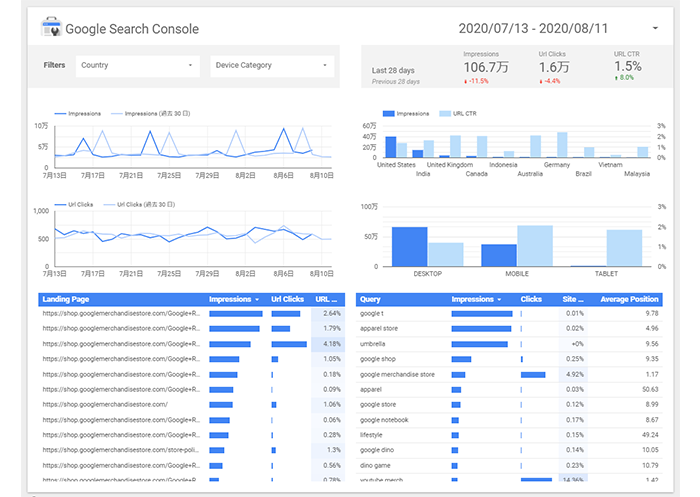The height and width of the screenshot is (497, 700).
Task: Click the United States impressions bar
Action: coord(391,147)
